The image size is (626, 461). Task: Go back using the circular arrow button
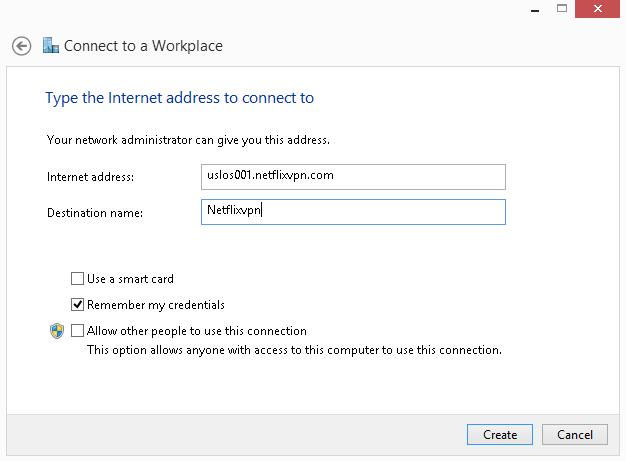pos(21,46)
